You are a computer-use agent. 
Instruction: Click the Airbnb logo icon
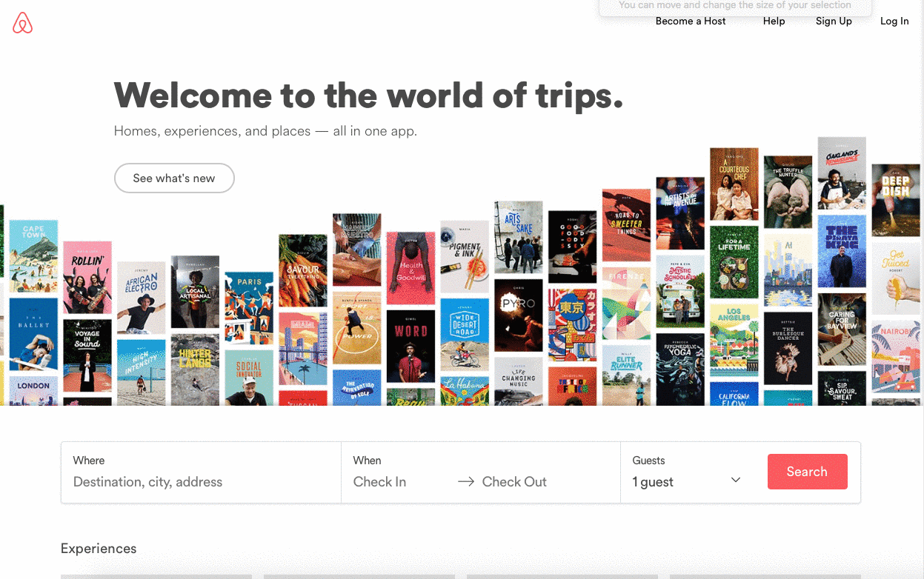[23, 23]
